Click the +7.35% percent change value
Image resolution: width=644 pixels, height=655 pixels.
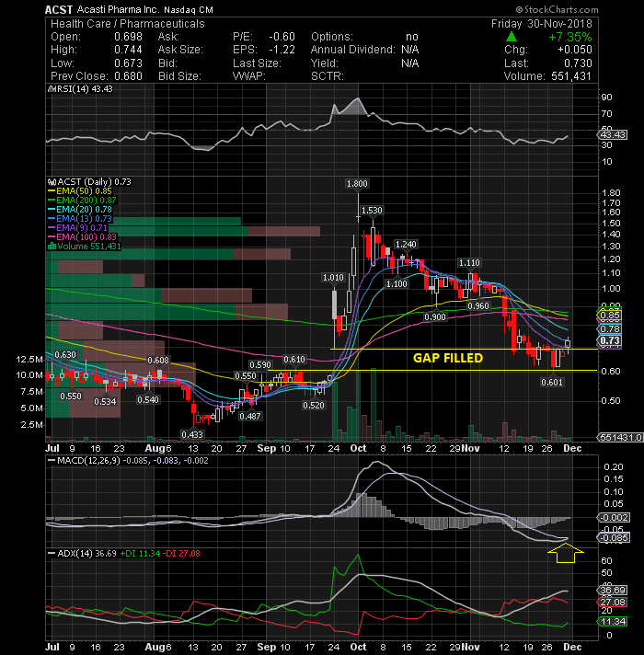click(570, 37)
